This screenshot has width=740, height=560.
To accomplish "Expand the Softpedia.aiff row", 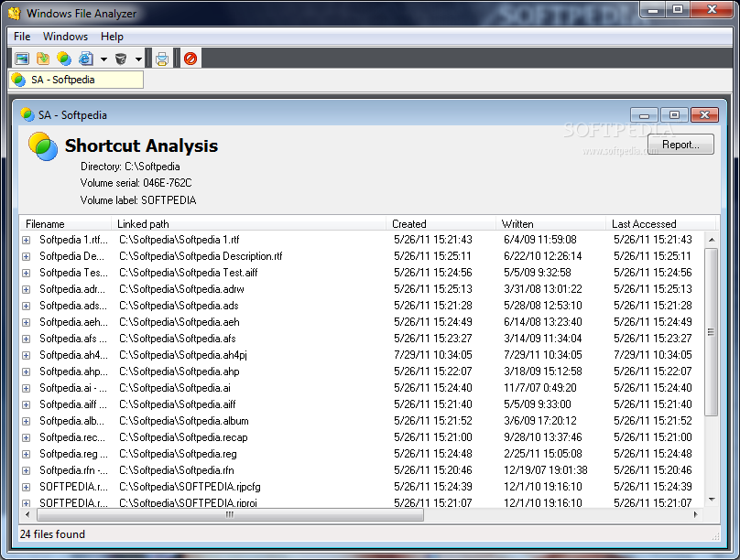I will pos(27,405).
